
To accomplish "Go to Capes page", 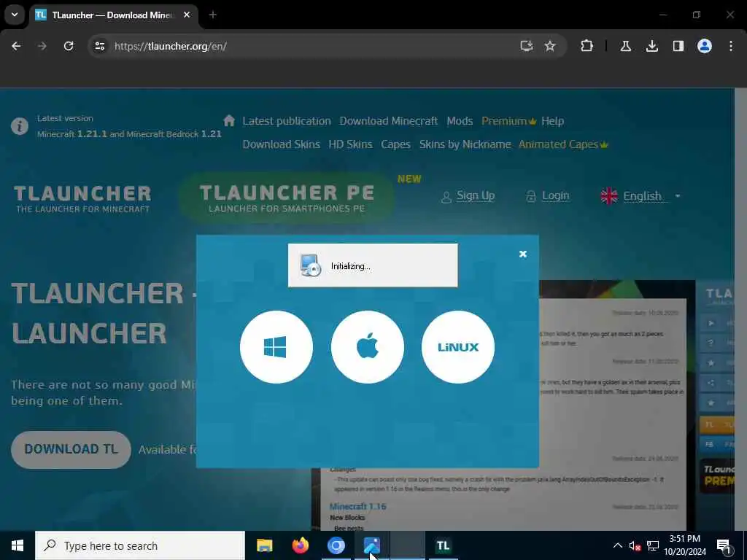I will 395,144.
